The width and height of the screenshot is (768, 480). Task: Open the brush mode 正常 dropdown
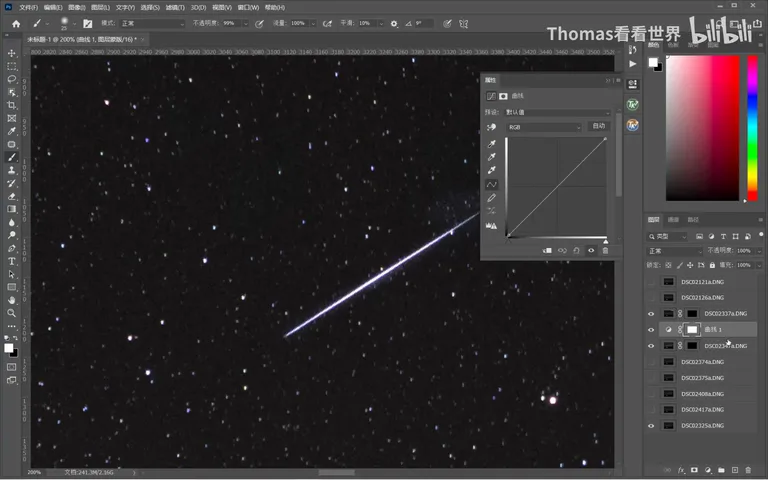[x=152, y=24]
